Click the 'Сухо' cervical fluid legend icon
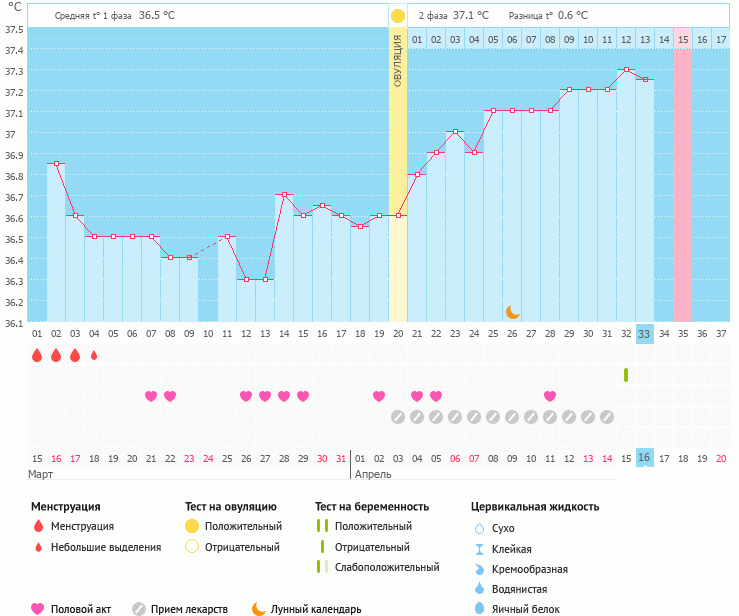The image size is (739, 616). tap(479, 528)
